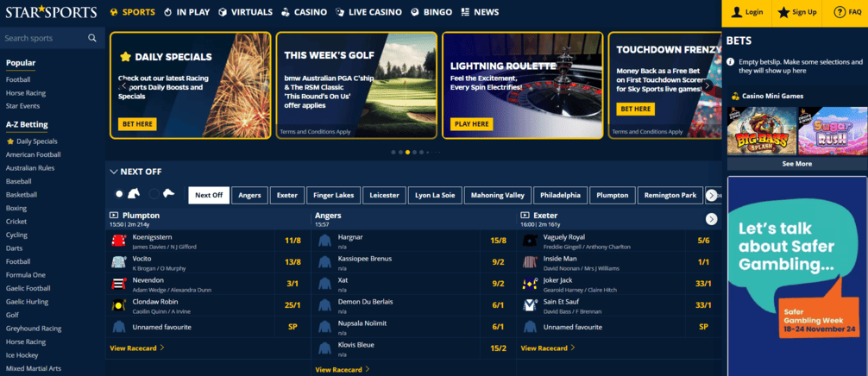Image resolution: width=868 pixels, height=376 pixels.
Task: Open Formula One in A-Z list
Action: point(26,275)
